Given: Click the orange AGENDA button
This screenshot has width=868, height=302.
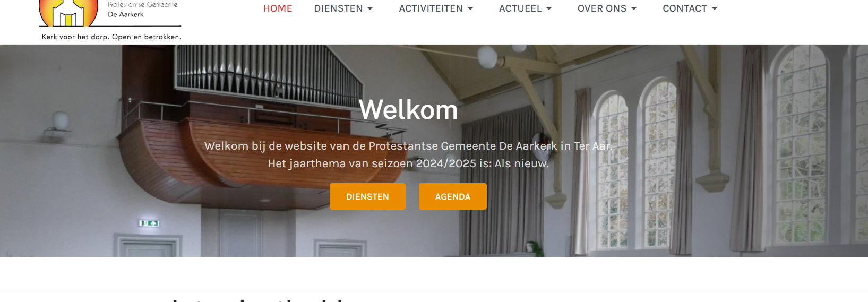Looking at the screenshot, I should coord(453,196).
